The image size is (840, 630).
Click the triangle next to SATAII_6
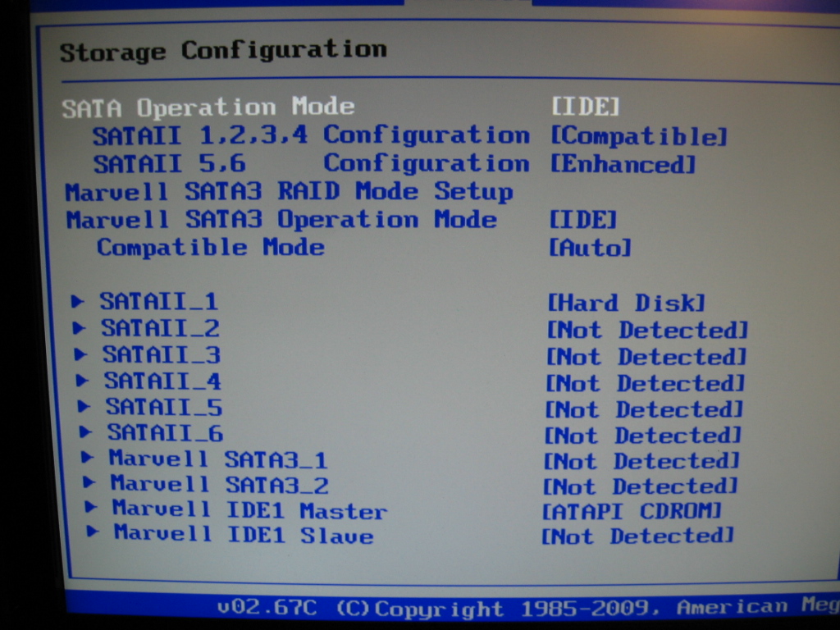86,431
